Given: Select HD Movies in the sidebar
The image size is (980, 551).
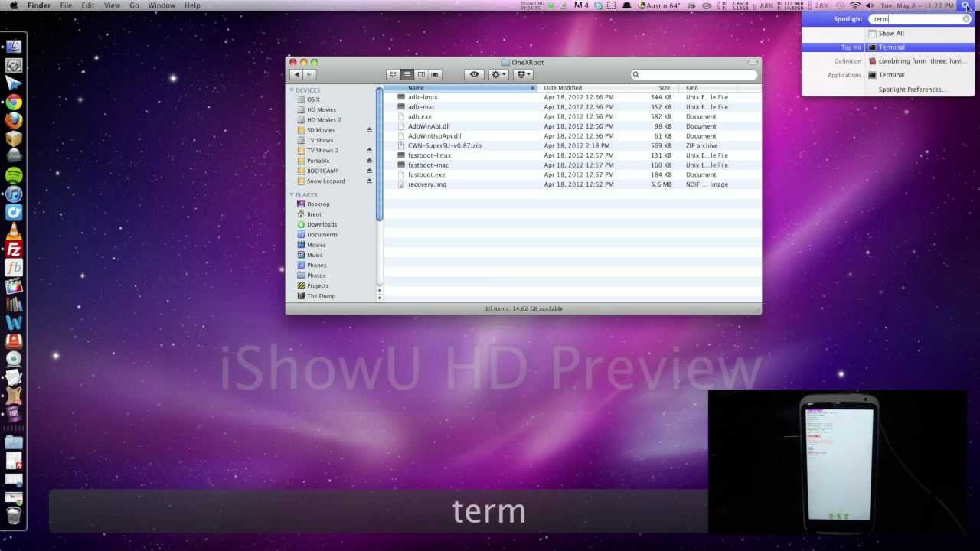Looking at the screenshot, I should pos(321,109).
